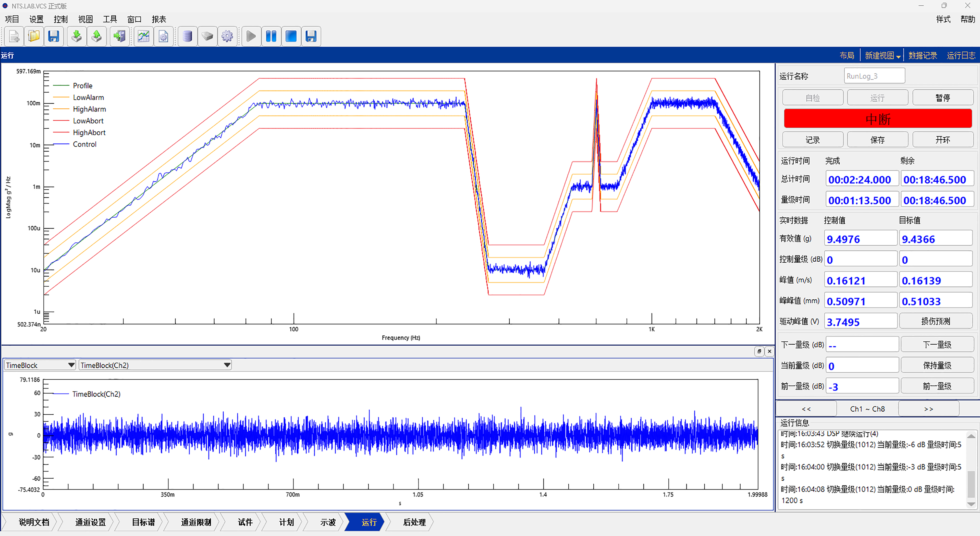Click the database cylinder icon
The height and width of the screenshot is (536, 980).
click(187, 36)
